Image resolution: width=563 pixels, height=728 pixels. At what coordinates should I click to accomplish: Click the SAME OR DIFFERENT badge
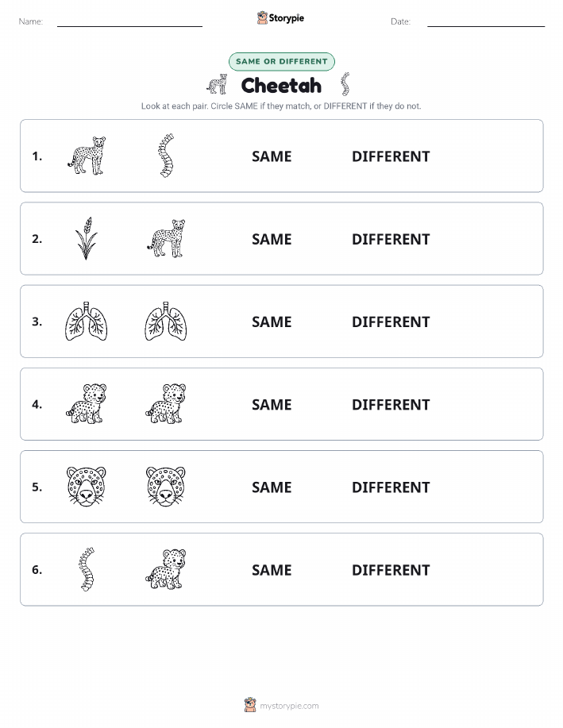pos(281,61)
